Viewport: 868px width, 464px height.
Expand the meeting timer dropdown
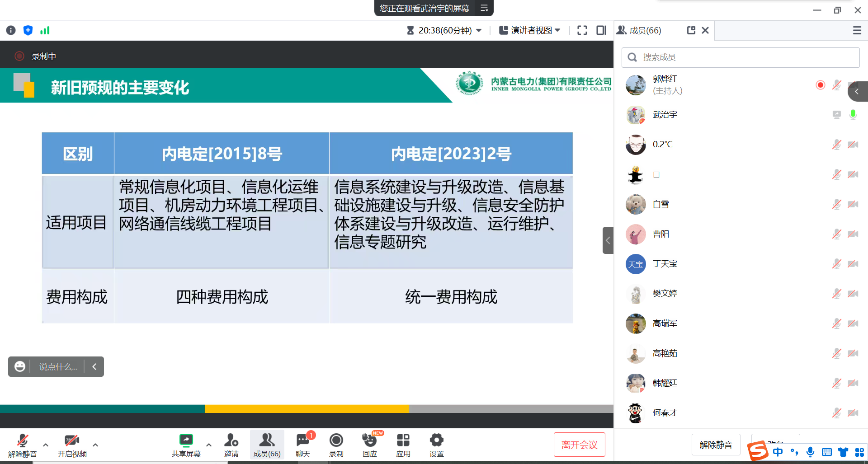(479, 30)
